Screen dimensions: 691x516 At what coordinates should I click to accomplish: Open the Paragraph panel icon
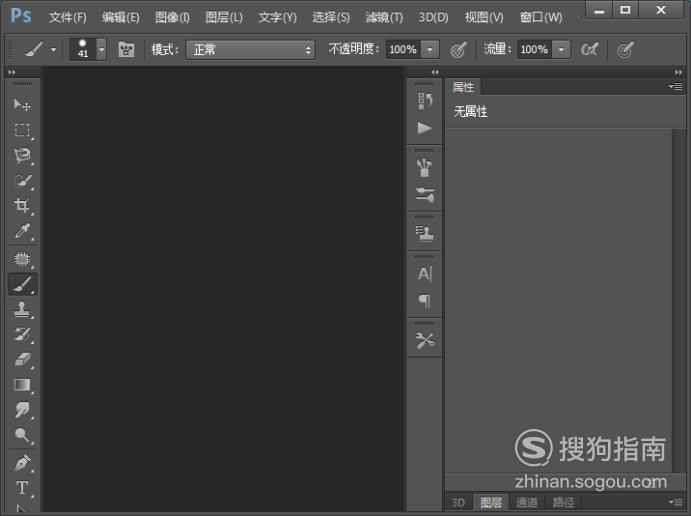425,301
